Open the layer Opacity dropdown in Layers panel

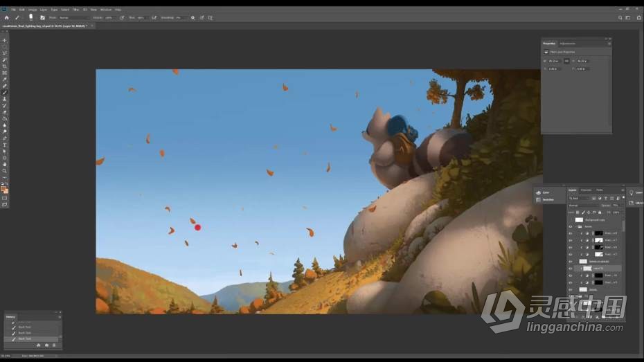click(x=617, y=205)
